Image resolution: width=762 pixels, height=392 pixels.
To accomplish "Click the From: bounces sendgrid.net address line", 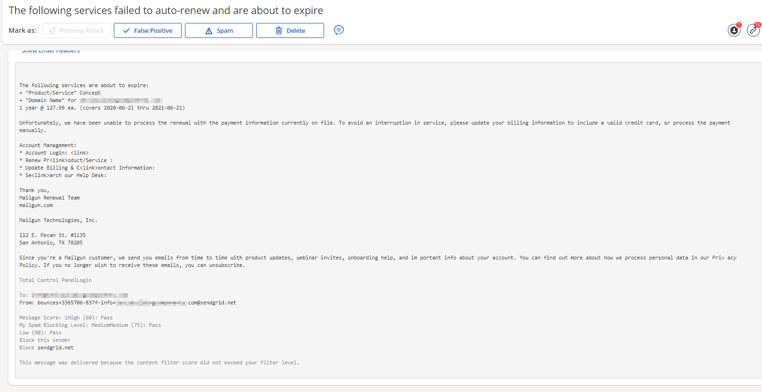I will [128, 303].
